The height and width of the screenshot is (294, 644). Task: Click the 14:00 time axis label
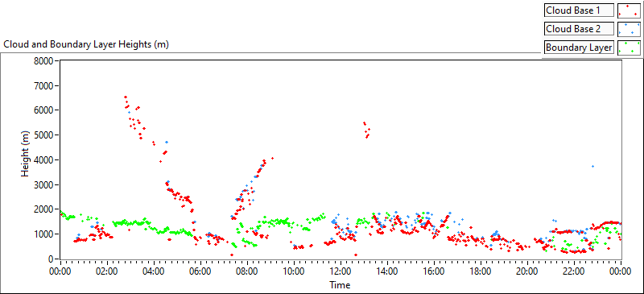(x=387, y=271)
